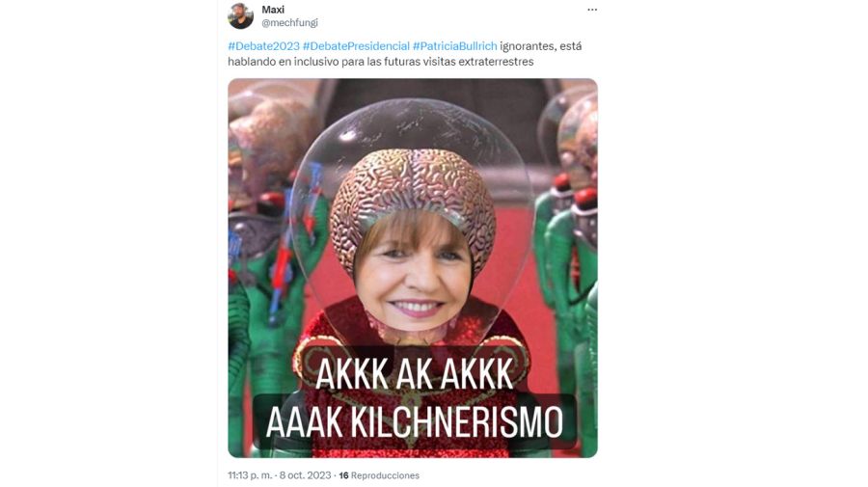View the 16 count of reproducciones
This screenshot has width=868, height=487.
[x=343, y=475]
